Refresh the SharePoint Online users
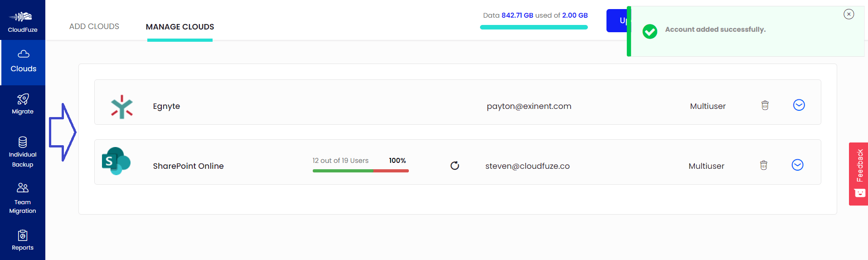This screenshot has width=868, height=260. point(455,166)
